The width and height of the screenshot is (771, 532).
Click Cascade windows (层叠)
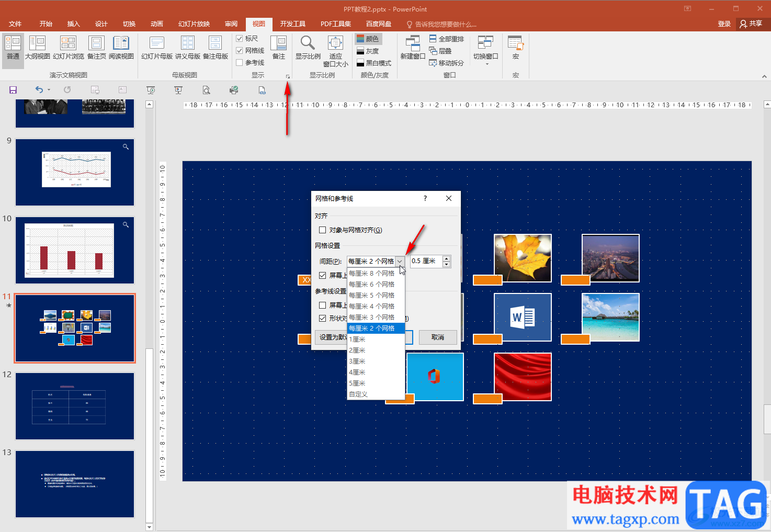pos(440,51)
